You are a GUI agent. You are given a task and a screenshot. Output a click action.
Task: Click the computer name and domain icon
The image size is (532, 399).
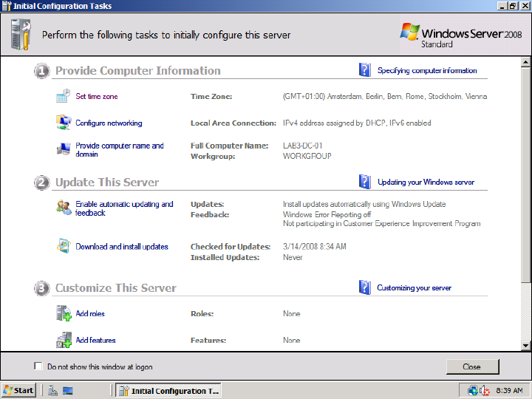click(x=64, y=149)
